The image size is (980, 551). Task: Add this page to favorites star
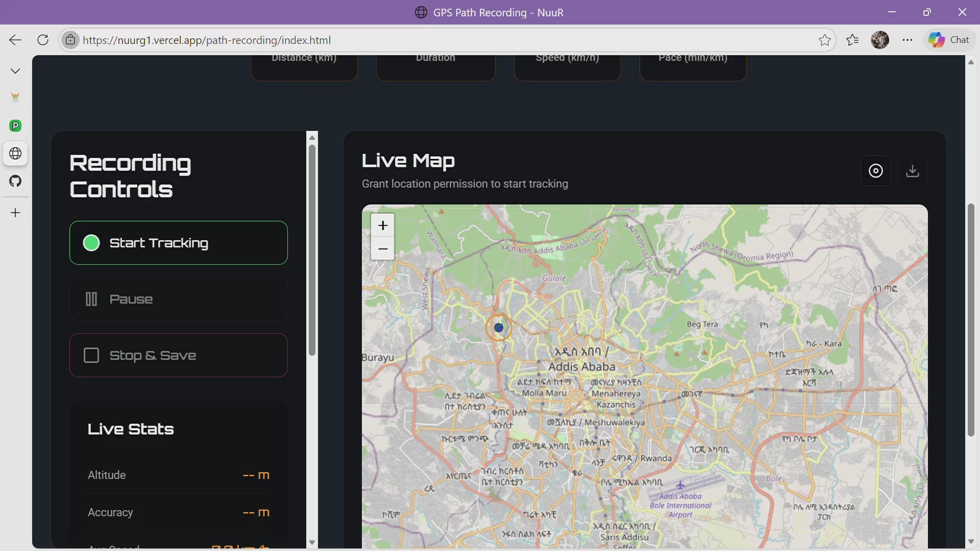coord(824,40)
